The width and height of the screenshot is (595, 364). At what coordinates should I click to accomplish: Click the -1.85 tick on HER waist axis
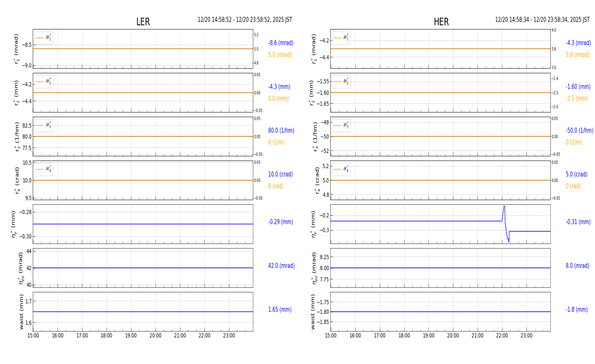point(323,322)
